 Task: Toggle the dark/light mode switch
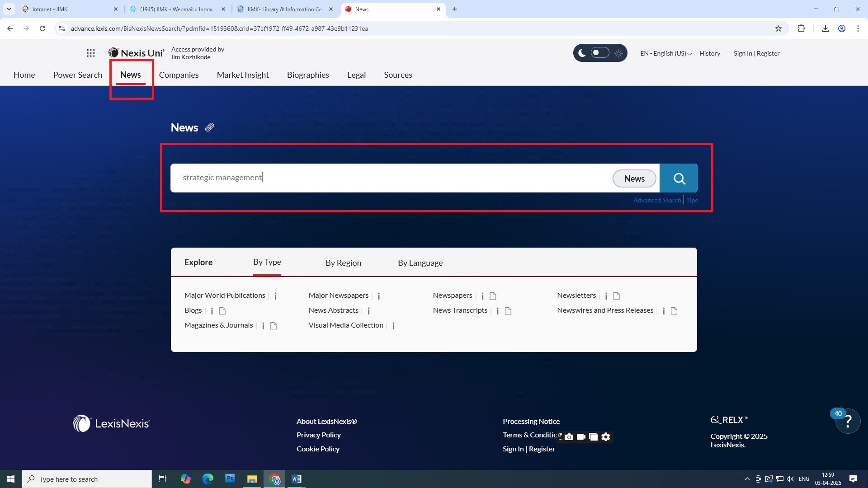pyautogui.click(x=600, y=53)
